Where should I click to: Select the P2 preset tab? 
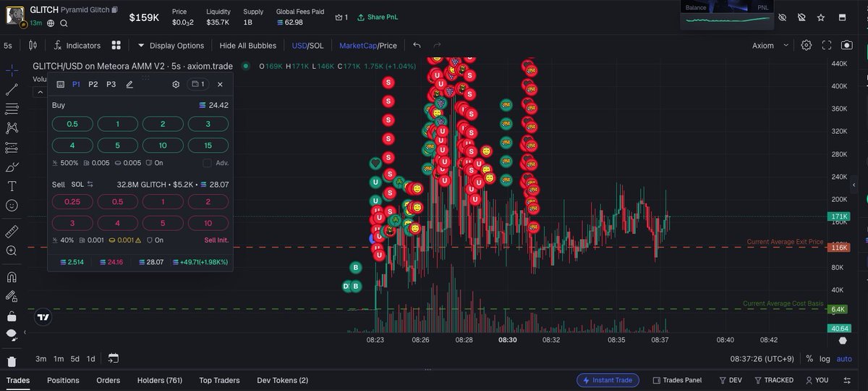point(93,84)
